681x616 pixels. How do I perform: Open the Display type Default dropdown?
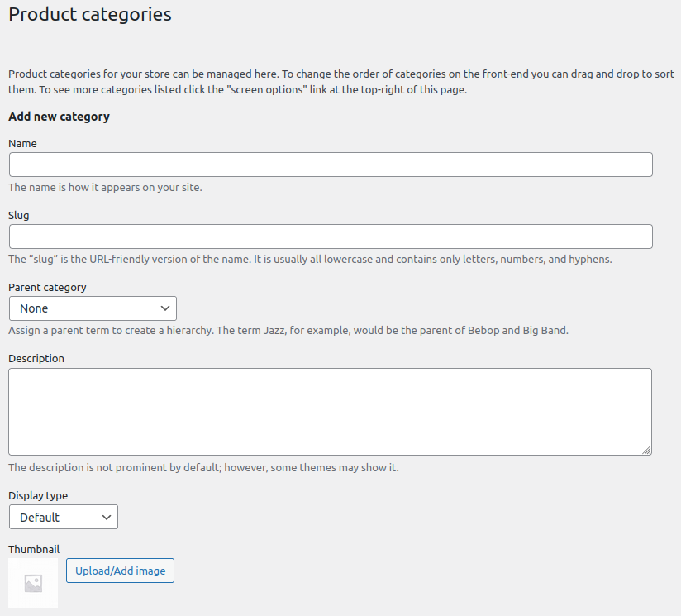click(64, 517)
